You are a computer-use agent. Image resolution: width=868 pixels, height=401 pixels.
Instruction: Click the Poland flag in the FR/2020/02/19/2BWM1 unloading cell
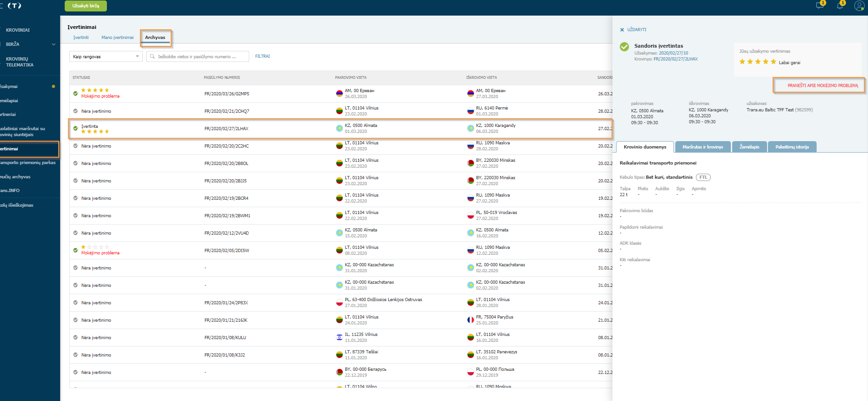471,215
